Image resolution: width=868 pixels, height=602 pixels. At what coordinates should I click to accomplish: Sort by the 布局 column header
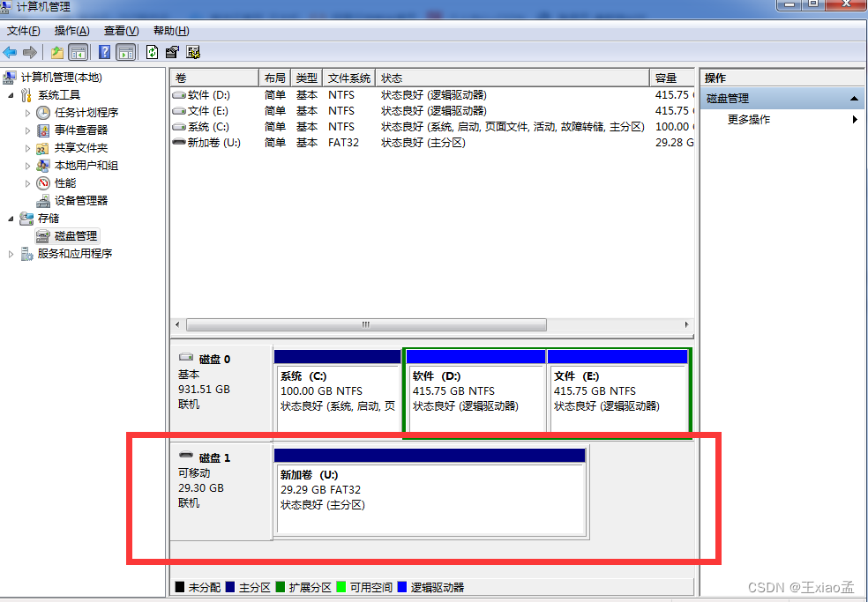coord(274,78)
